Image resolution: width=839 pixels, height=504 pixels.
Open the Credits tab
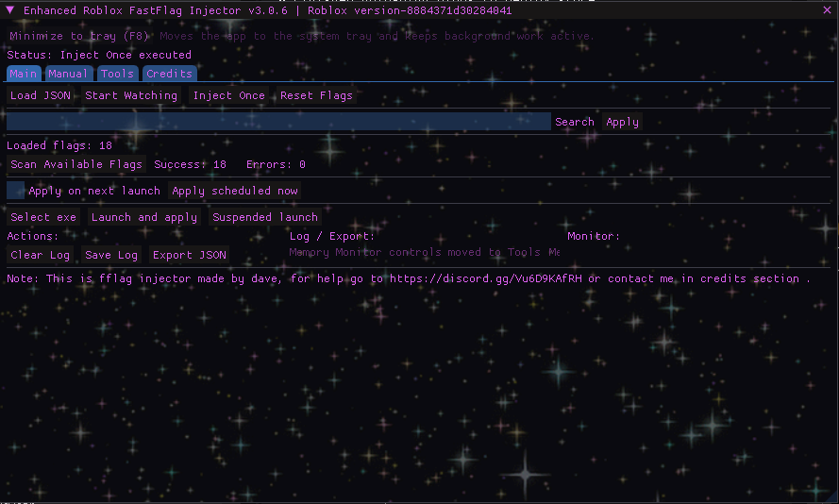tap(170, 74)
